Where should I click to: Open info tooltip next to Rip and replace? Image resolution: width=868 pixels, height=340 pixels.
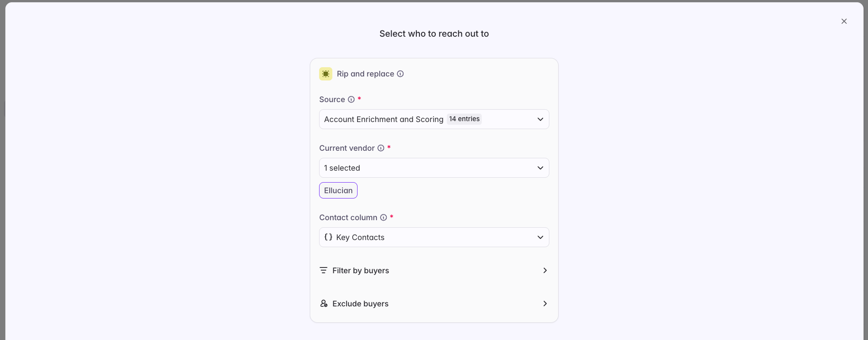pyautogui.click(x=400, y=74)
